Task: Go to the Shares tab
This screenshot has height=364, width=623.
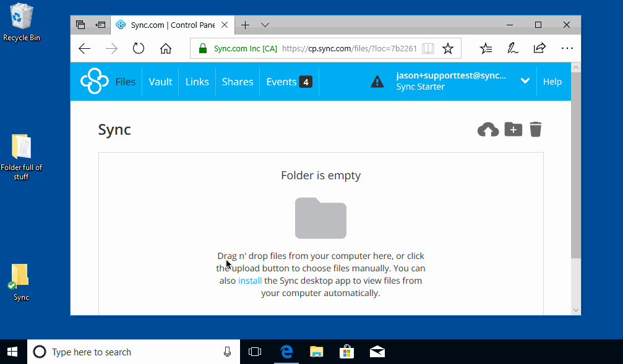Action: coord(238,82)
